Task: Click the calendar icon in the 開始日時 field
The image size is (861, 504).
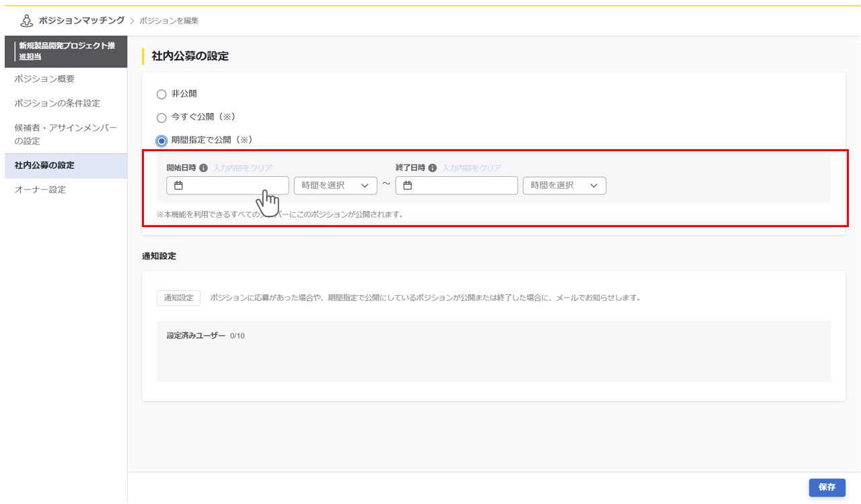Action: 177,185
